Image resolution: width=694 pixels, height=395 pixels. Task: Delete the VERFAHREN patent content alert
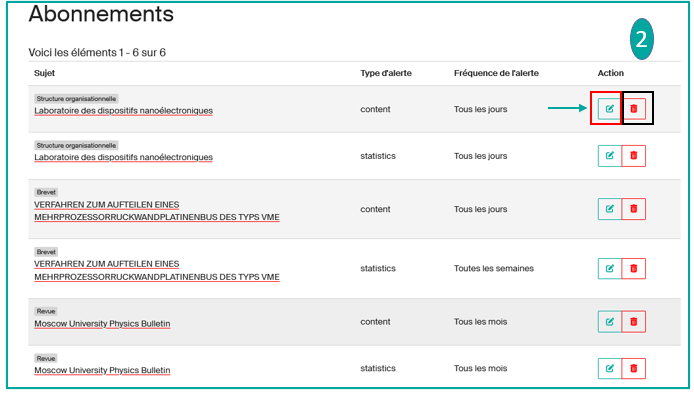tap(634, 209)
